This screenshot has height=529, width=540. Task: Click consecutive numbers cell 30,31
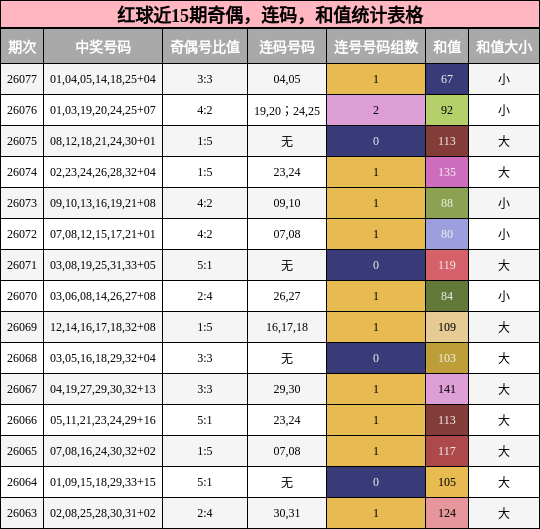pos(287,513)
